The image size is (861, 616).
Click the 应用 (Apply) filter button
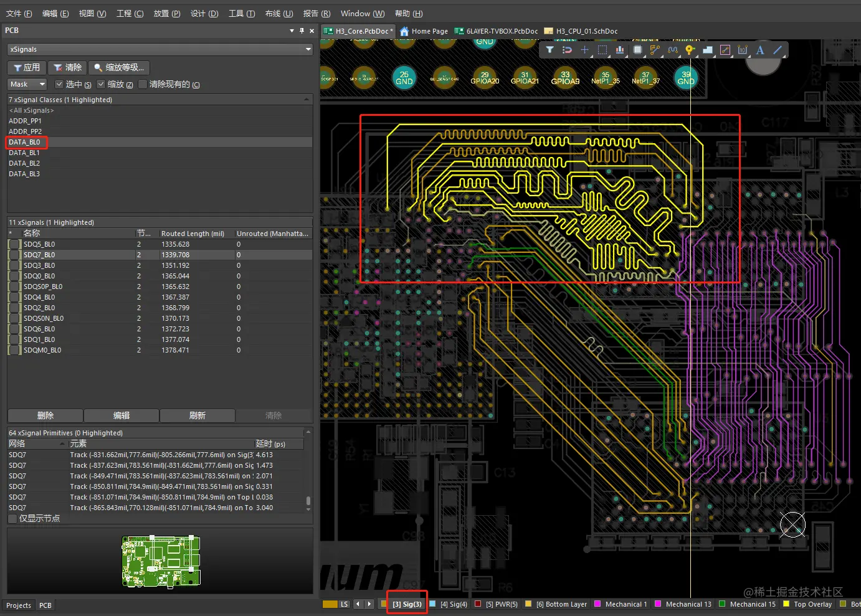point(27,67)
